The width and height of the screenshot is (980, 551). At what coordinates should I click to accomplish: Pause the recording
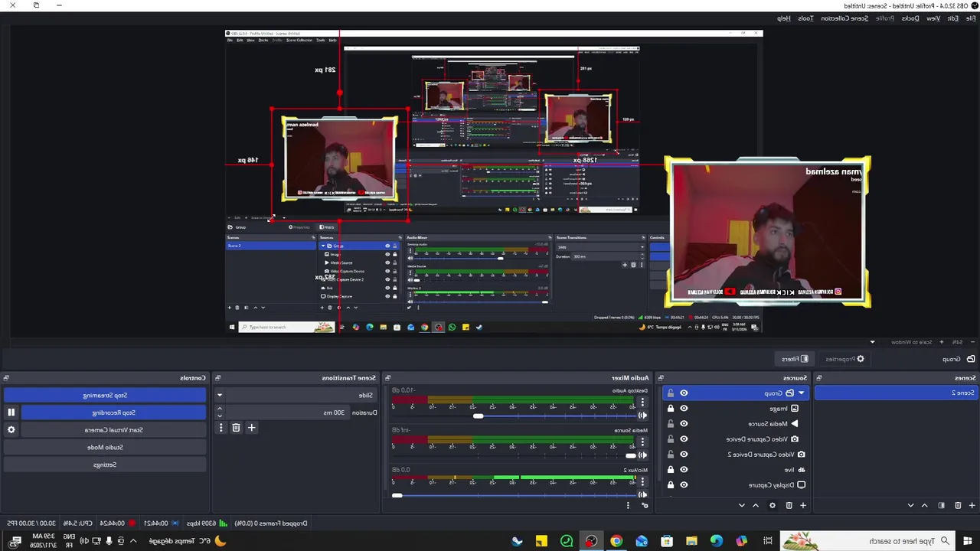pos(11,412)
